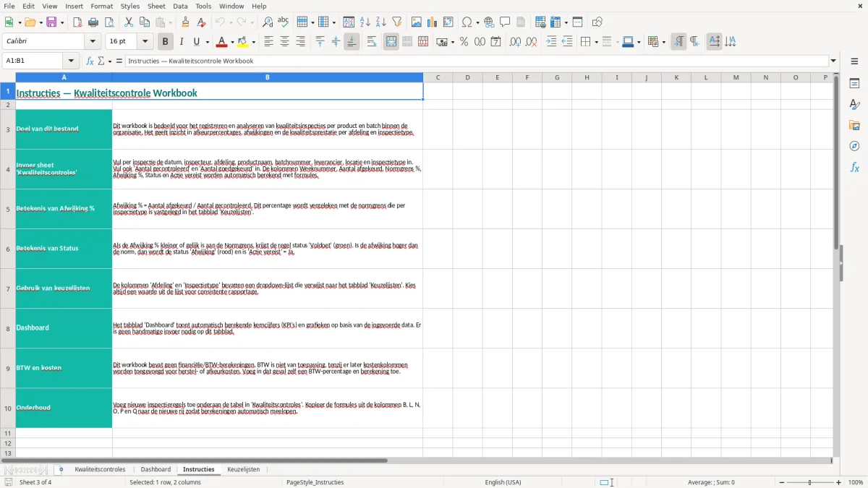Click the Copy icon
The image size is (868, 488).
pos(145,22)
